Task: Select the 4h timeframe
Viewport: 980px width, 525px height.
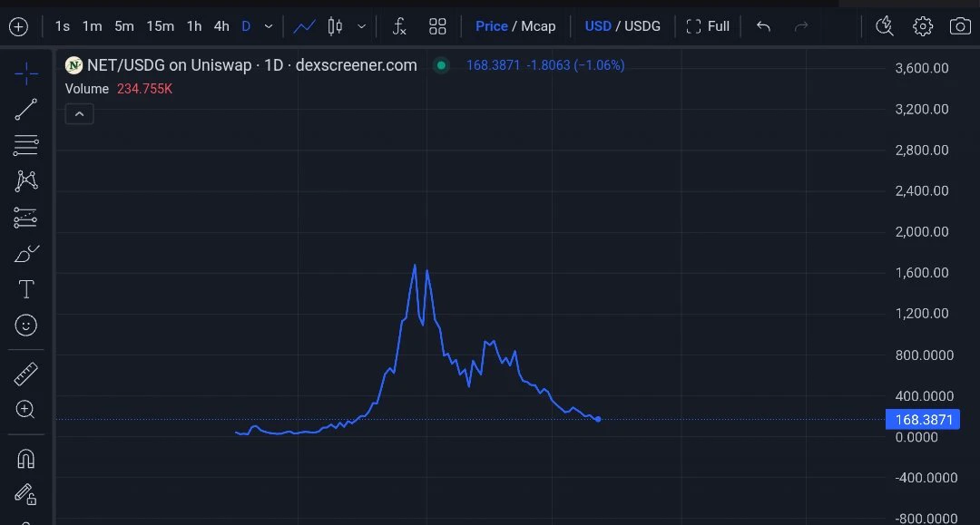Action: pyautogui.click(x=221, y=26)
